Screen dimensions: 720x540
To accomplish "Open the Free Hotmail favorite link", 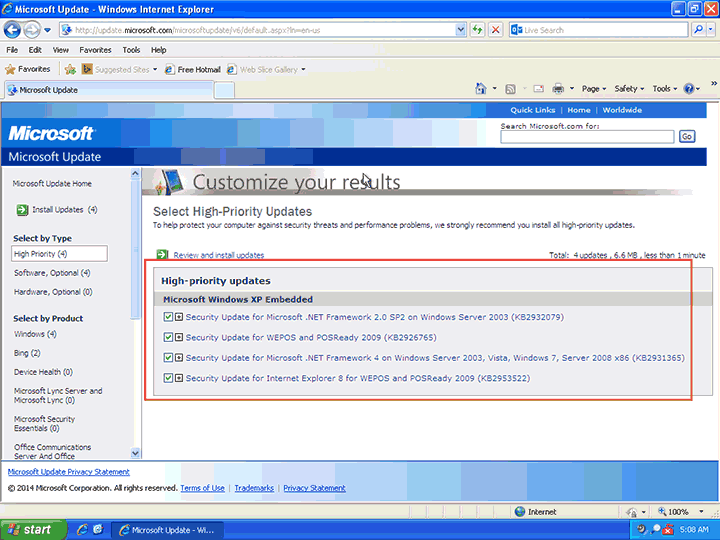I will click(193, 69).
